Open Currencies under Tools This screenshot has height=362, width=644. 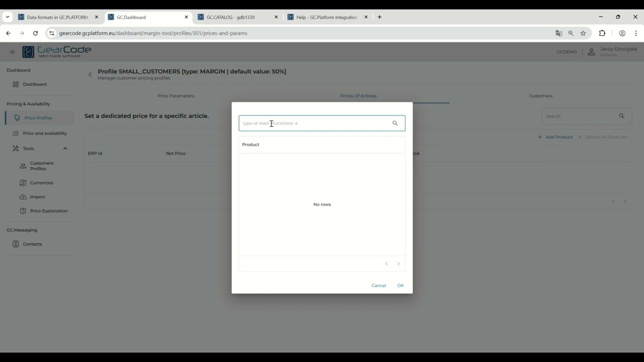click(x=41, y=183)
